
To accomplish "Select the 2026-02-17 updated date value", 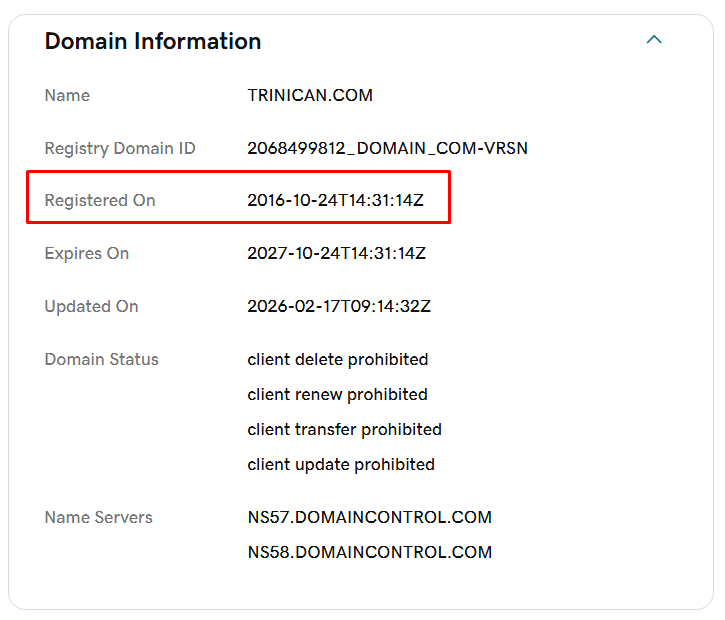I will point(339,307).
